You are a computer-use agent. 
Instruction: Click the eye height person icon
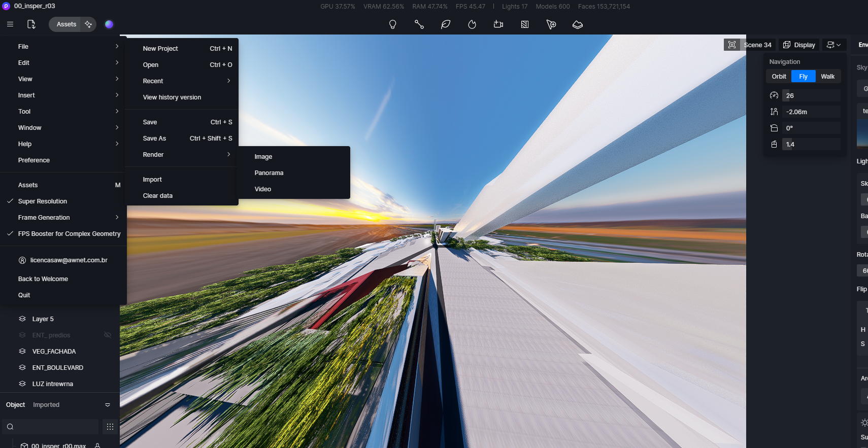pos(774,112)
